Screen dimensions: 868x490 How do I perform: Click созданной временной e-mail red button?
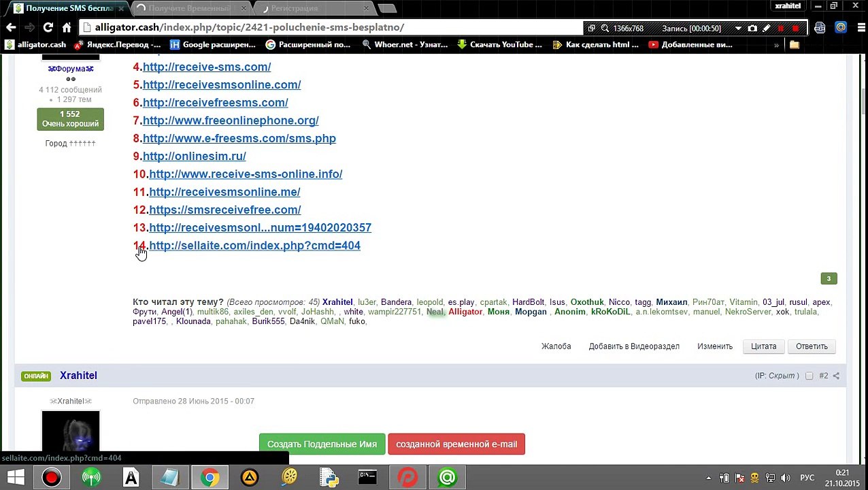(x=456, y=444)
